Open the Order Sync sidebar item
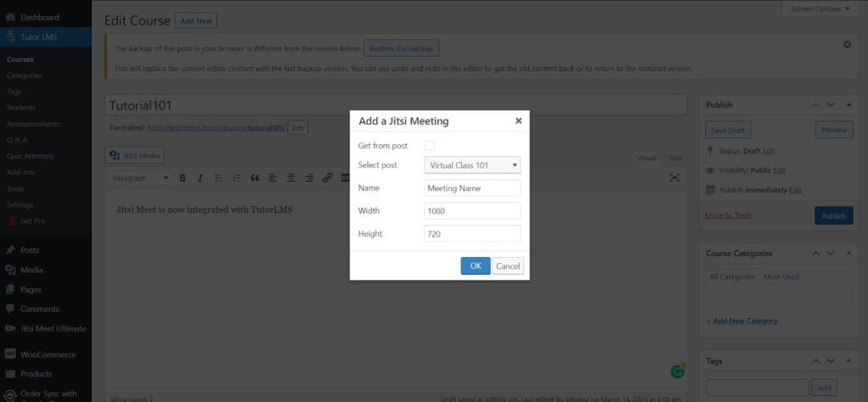This screenshot has width=868, height=402. click(48, 394)
